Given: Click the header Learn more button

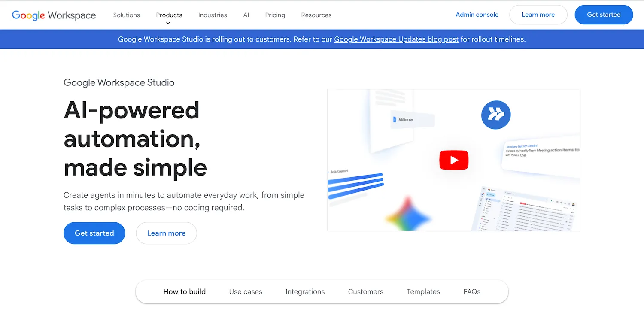Looking at the screenshot, I should tap(538, 15).
